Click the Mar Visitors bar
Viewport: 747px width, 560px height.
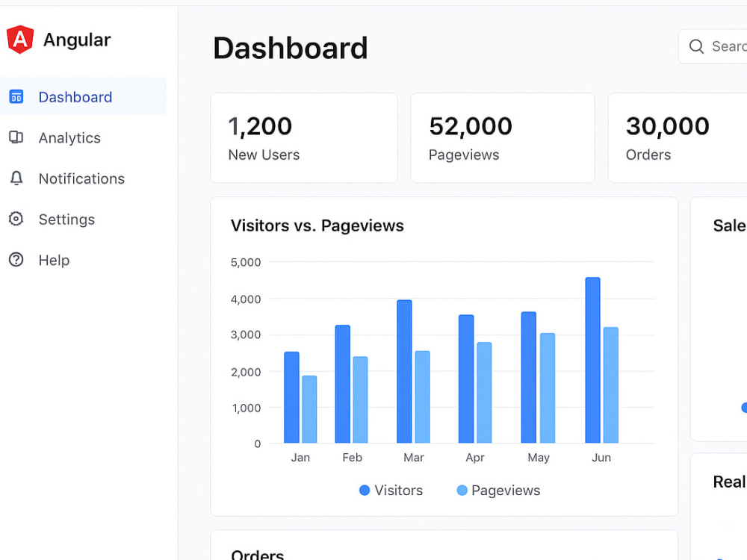point(404,371)
